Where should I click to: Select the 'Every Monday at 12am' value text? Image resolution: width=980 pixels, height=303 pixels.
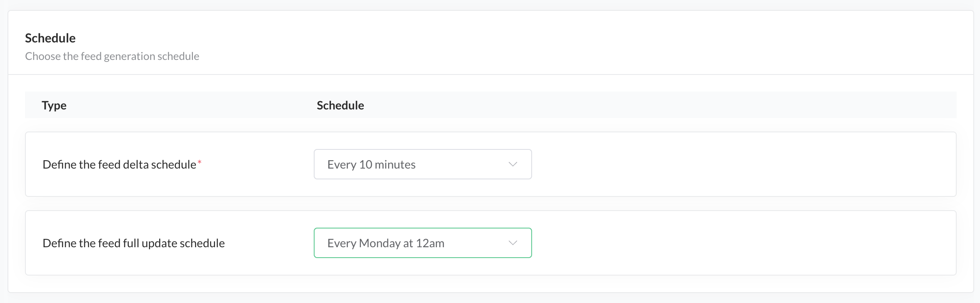(x=386, y=243)
